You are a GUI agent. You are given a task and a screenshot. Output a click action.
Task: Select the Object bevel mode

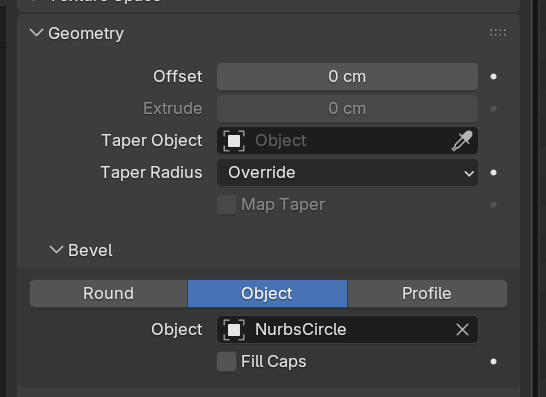(267, 294)
